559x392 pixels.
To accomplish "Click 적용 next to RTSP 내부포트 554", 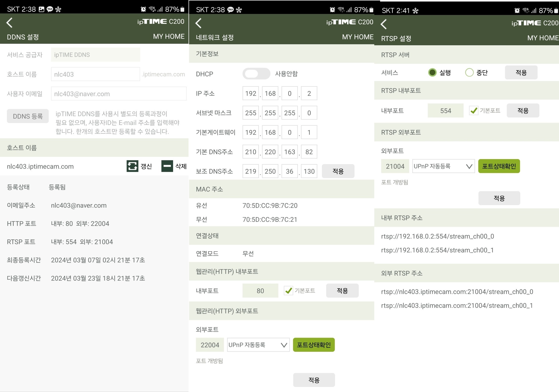I will (523, 111).
